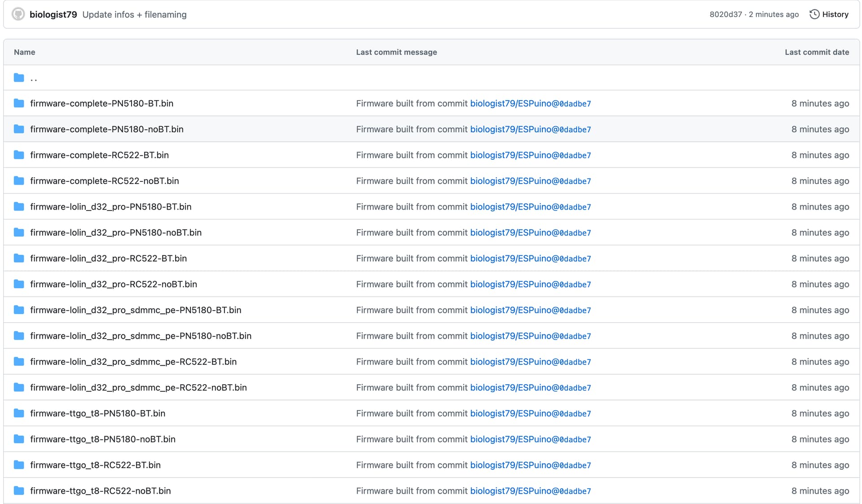Click the parent directory folder icon
This screenshot has height=504, width=862.
click(x=19, y=78)
